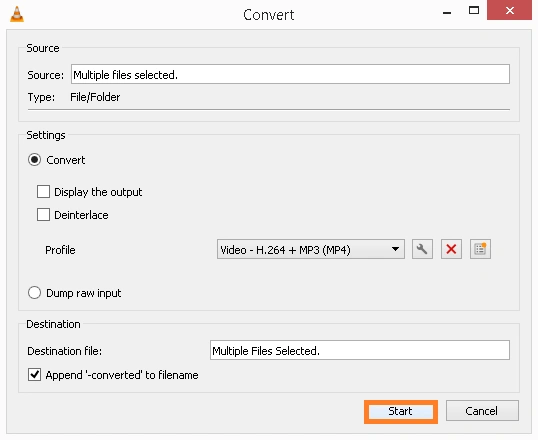This screenshot has height=440, width=538.
Task: Click the Start button
Action: point(401,411)
